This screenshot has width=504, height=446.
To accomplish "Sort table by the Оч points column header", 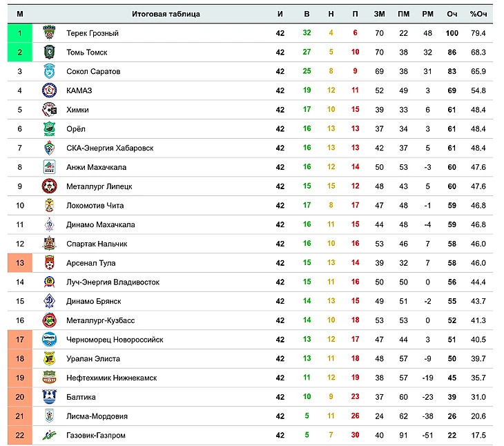I will click(452, 14).
